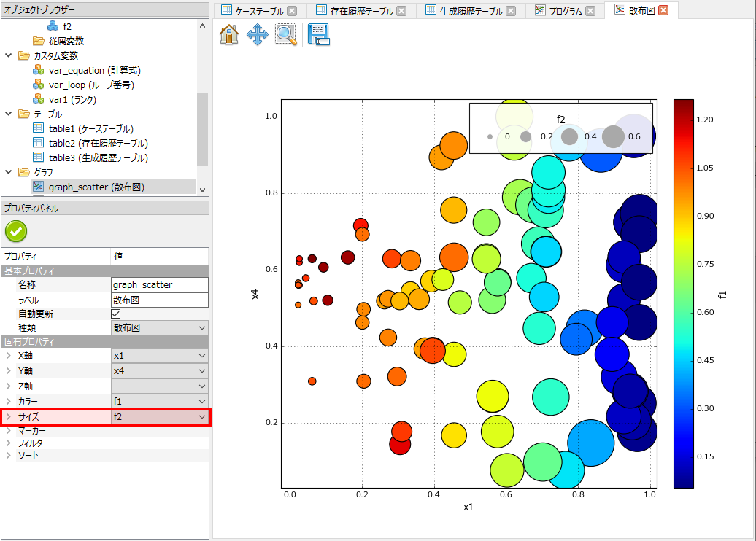Open the カラー f1 dropdown
The image size is (756, 541).
(202, 401)
